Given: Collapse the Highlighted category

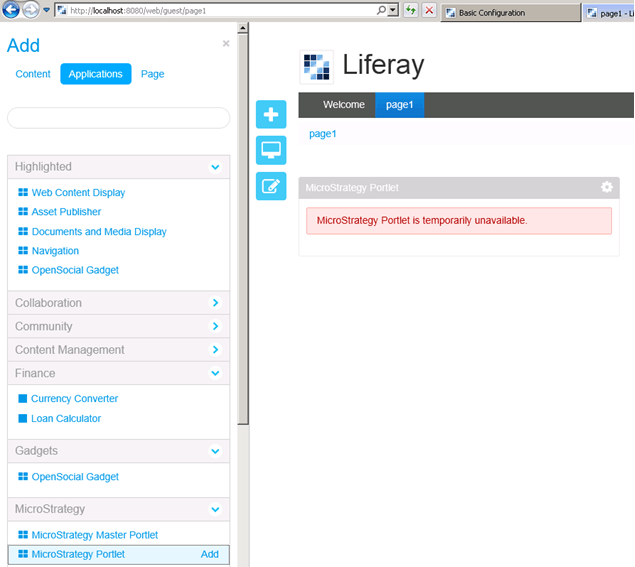Looking at the screenshot, I should [215, 167].
